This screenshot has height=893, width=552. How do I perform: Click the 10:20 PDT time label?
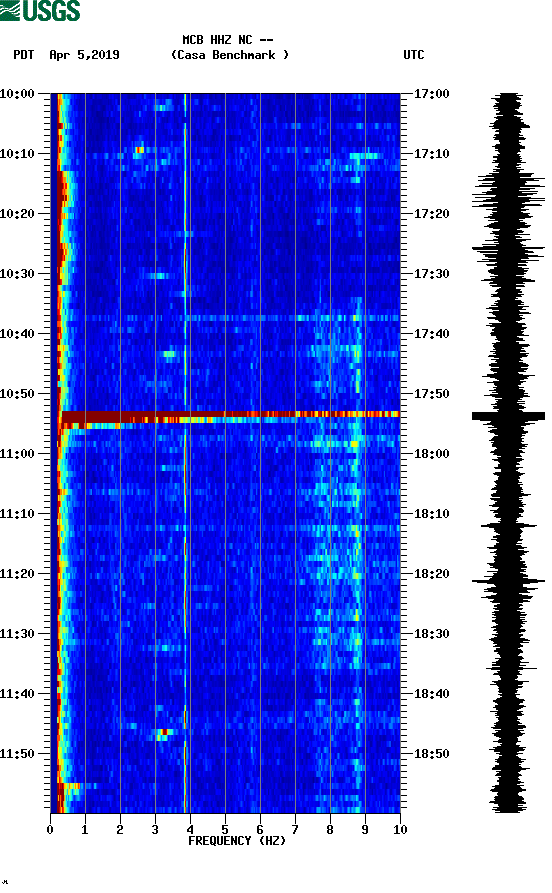(17, 214)
